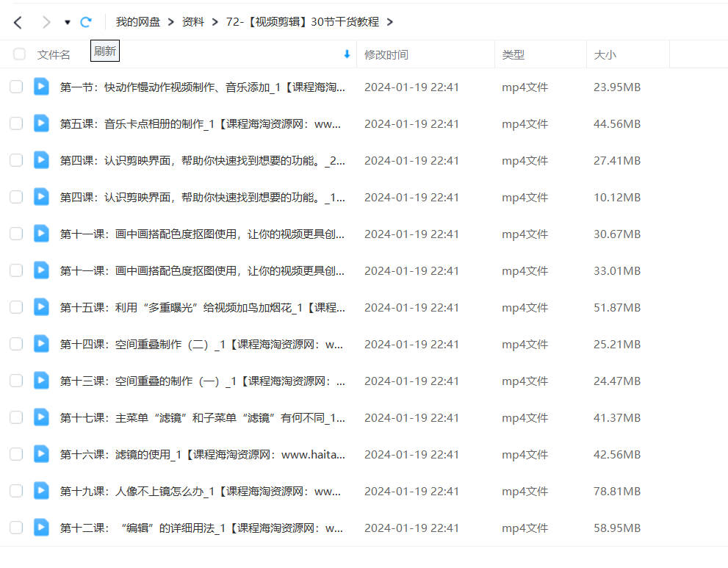Sort by 大小 column
Viewport: 728px width, 568px height.
(605, 55)
